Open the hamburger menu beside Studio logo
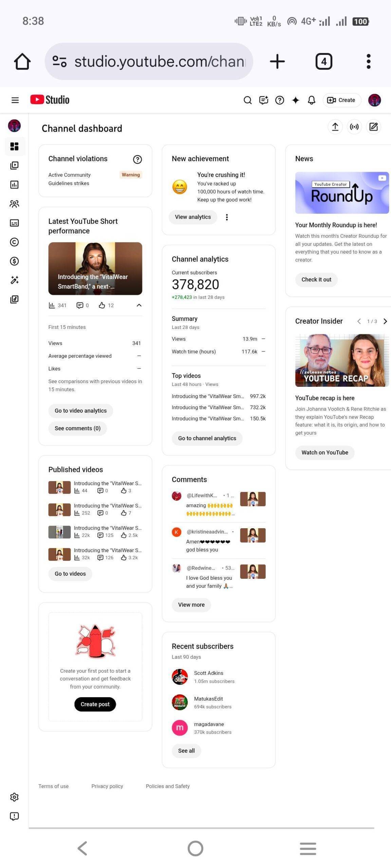This screenshot has width=391, height=868. (x=15, y=100)
